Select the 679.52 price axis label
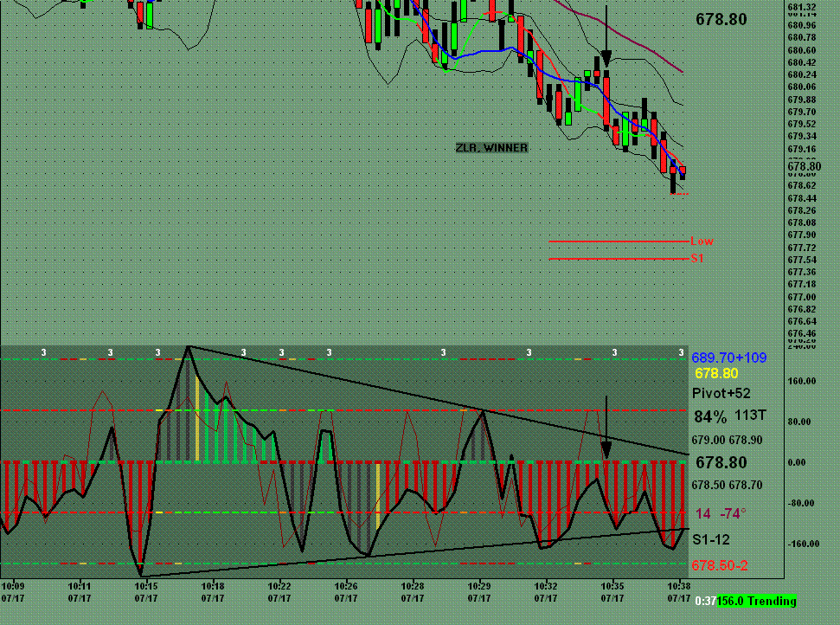Viewport: 840px width, 625px height. point(802,125)
